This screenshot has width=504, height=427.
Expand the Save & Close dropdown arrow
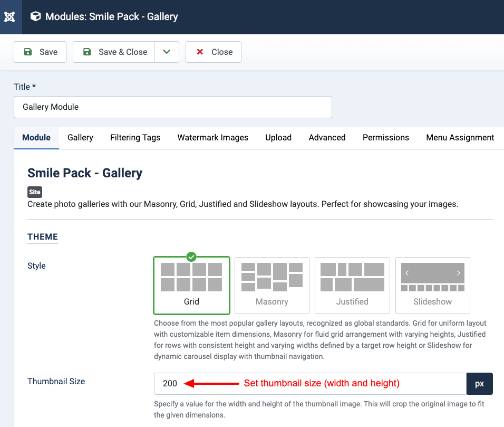coord(167,52)
